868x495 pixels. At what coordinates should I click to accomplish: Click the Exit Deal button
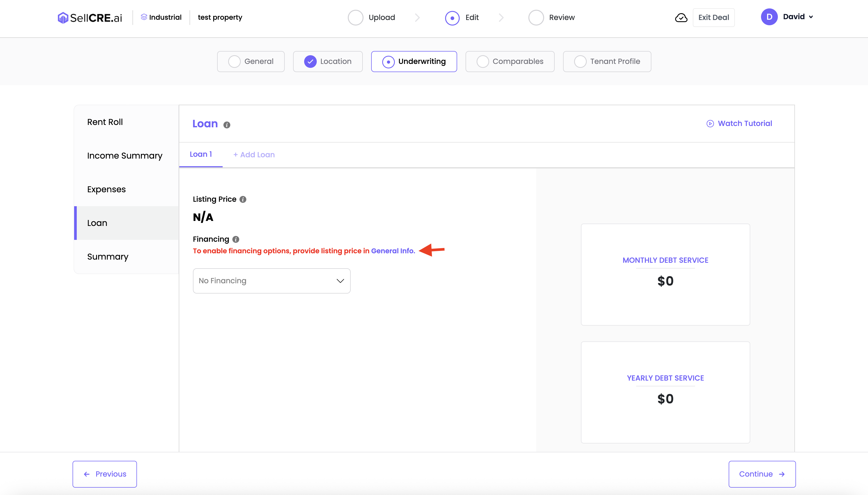click(x=713, y=18)
